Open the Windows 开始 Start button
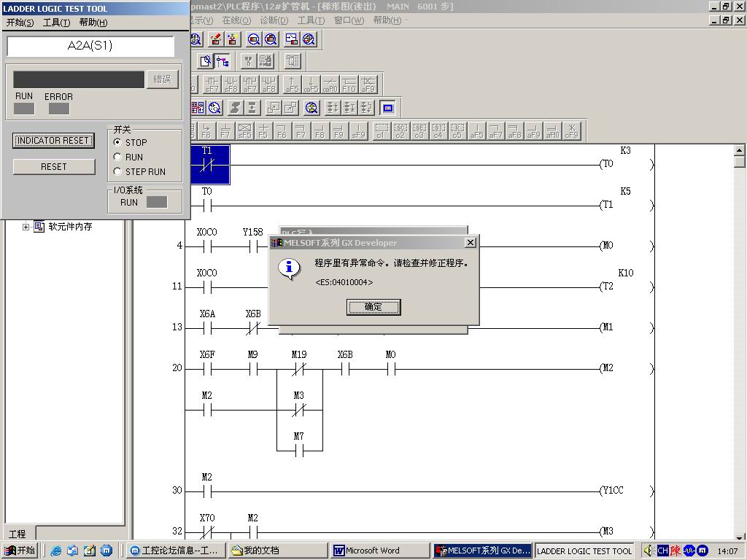The image size is (747, 560). pos(20,551)
